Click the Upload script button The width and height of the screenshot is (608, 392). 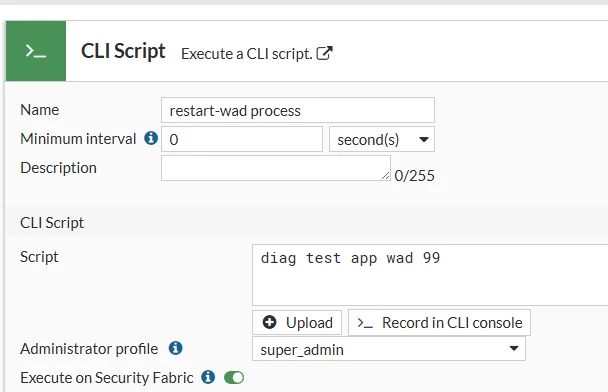click(x=297, y=322)
